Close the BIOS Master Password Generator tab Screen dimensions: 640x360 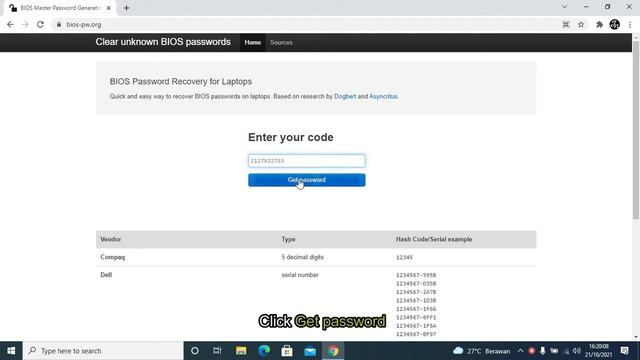(x=109, y=8)
